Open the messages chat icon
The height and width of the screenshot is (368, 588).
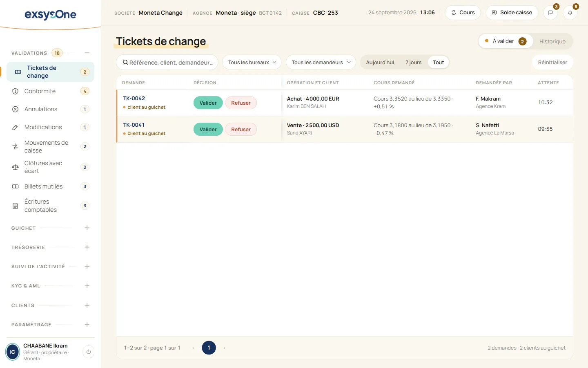tap(550, 13)
